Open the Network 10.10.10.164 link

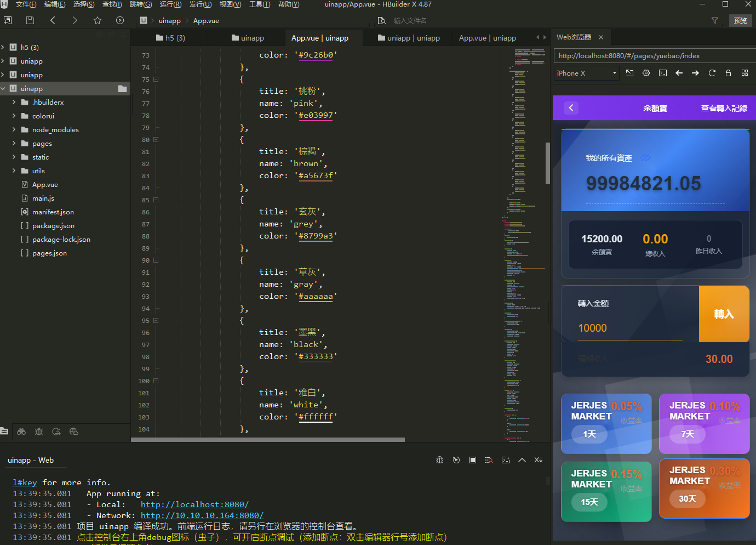click(x=202, y=515)
